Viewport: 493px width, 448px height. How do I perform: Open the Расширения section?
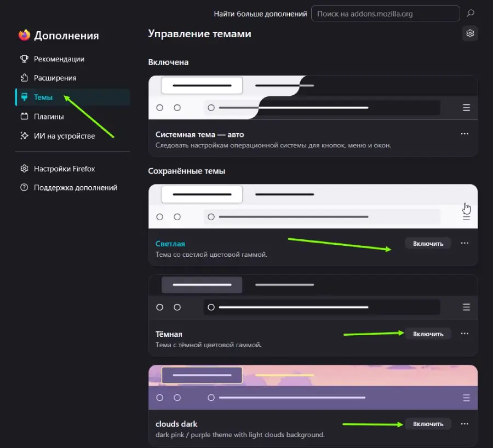click(x=72, y=78)
